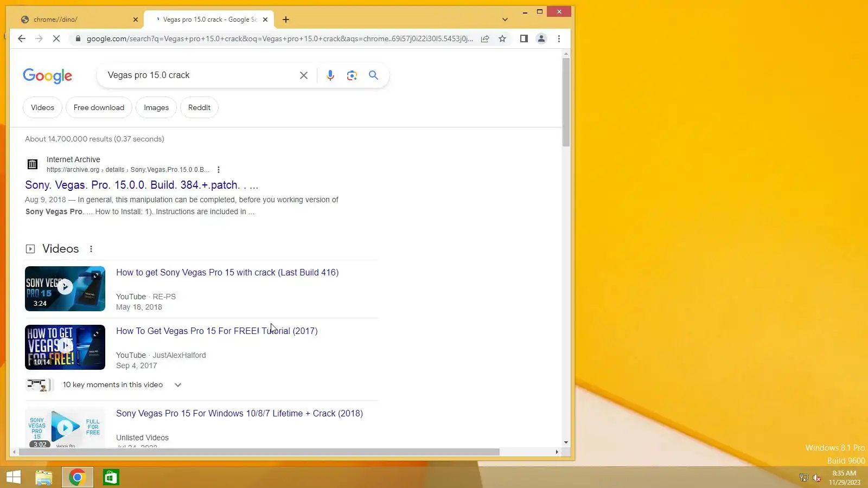This screenshot has height=488, width=868.
Task: Open the network icon in system tray
Action: pyautogui.click(x=804, y=478)
